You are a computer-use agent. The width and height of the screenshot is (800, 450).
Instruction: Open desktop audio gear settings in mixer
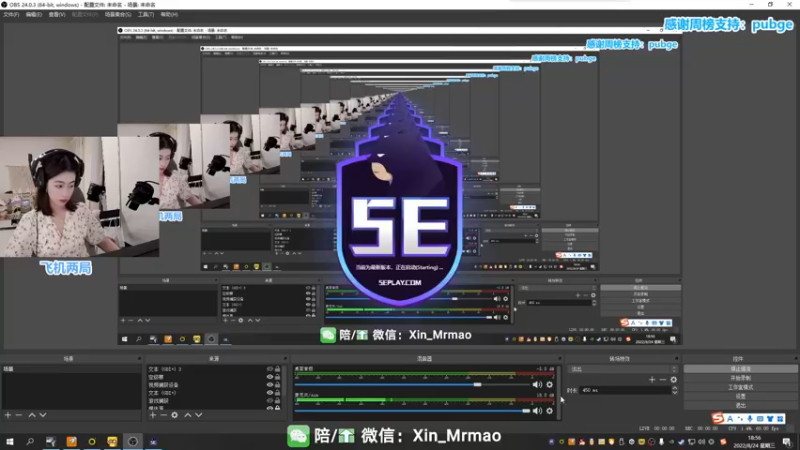[x=549, y=385]
